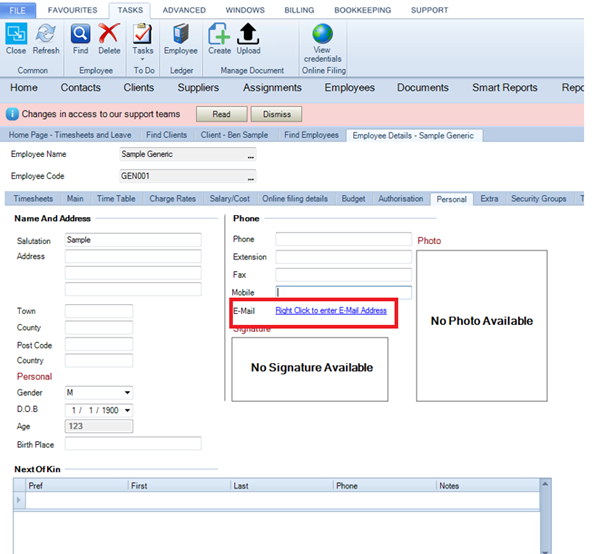601x554 pixels.
Task: Open the Time Table tab
Action: click(116, 199)
